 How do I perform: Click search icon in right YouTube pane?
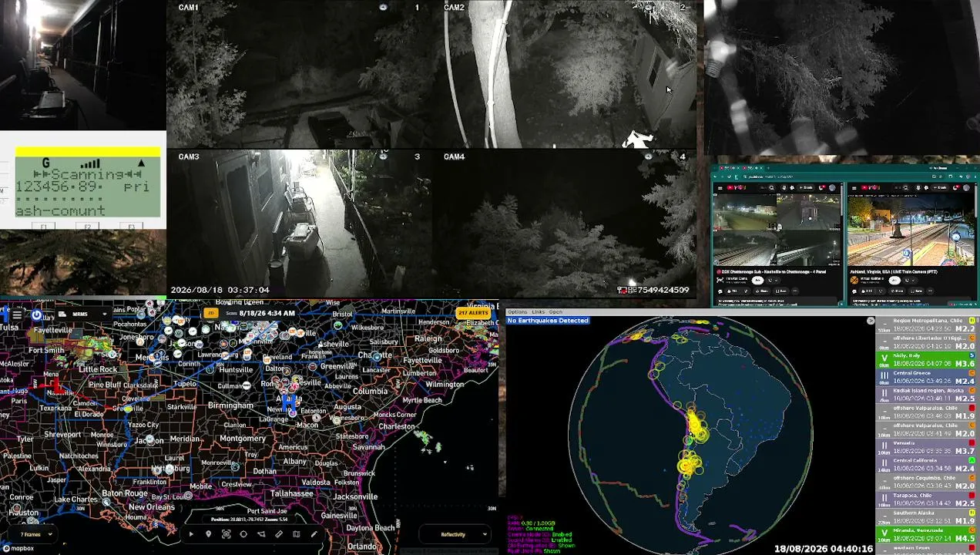(x=906, y=188)
